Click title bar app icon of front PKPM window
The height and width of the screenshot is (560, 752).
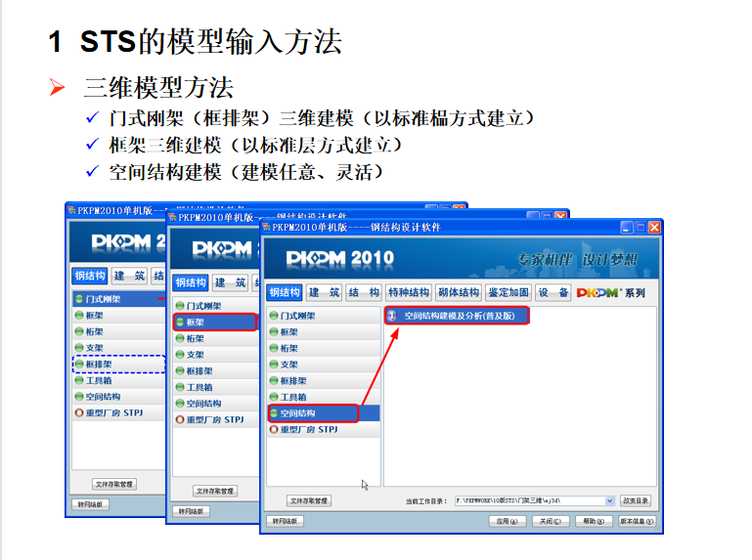tap(270, 227)
